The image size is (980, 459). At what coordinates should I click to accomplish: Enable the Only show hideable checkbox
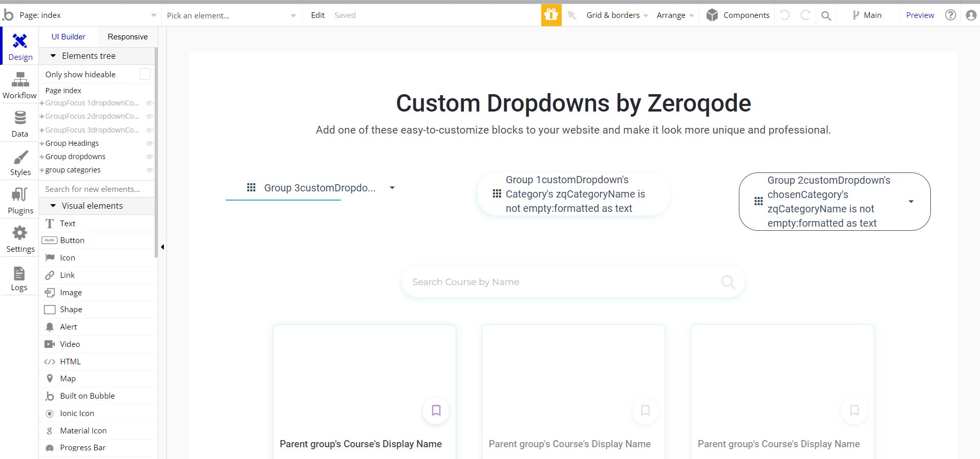pyautogui.click(x=145, y=74)
